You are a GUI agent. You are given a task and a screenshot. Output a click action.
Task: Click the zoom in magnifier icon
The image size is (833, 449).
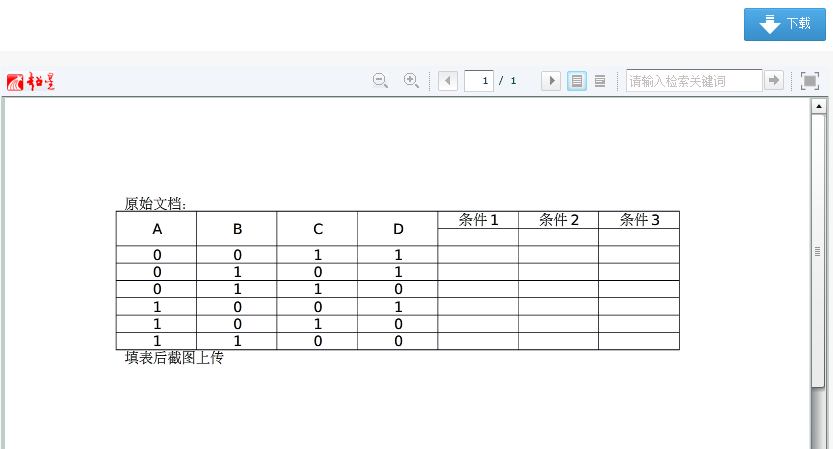click(410, 81)
